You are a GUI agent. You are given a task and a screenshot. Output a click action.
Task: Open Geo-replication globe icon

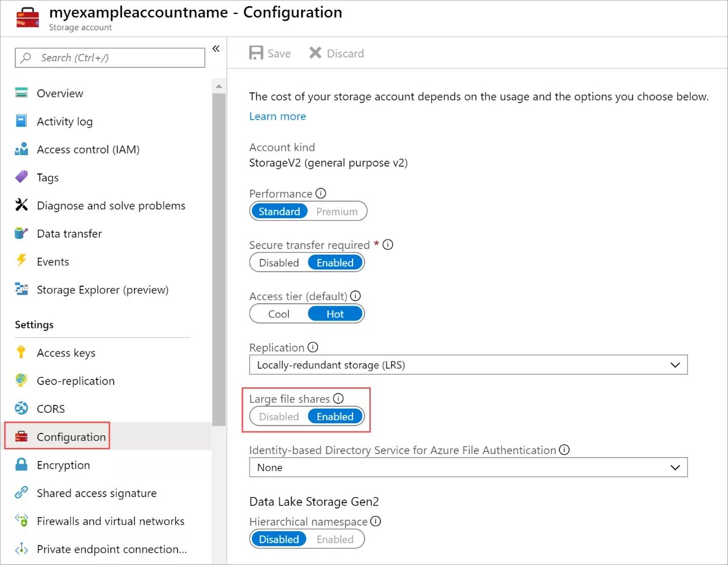click(22, 381)
